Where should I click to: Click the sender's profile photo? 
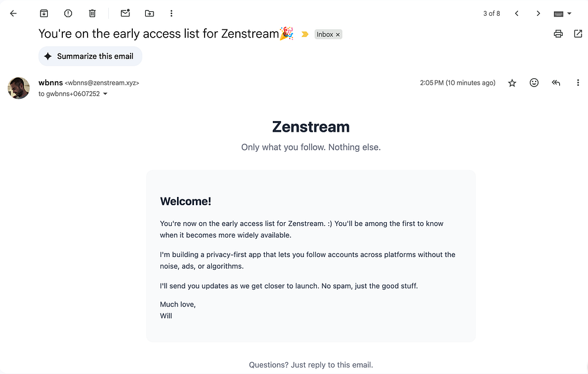click(19, 88)
